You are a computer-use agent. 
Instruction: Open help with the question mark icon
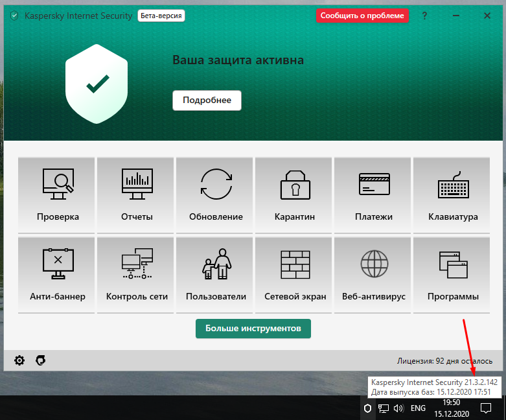(424, 16)
